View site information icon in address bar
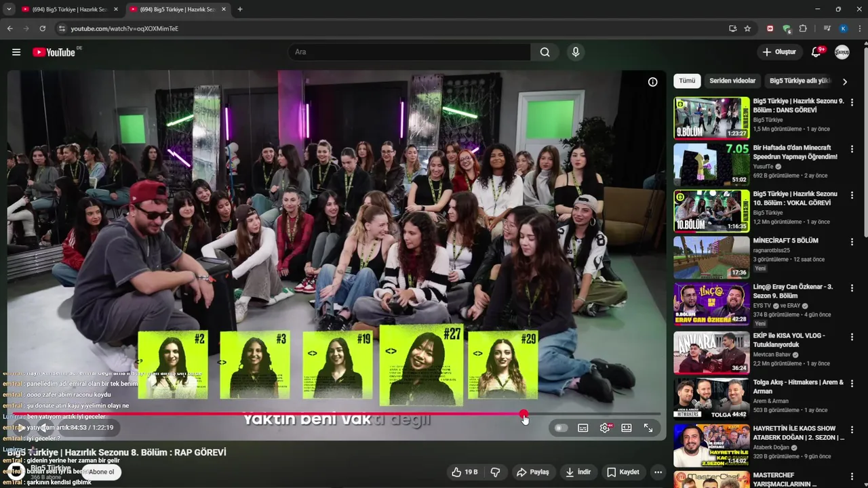This screenshot has width=868, height=488. 62,28
